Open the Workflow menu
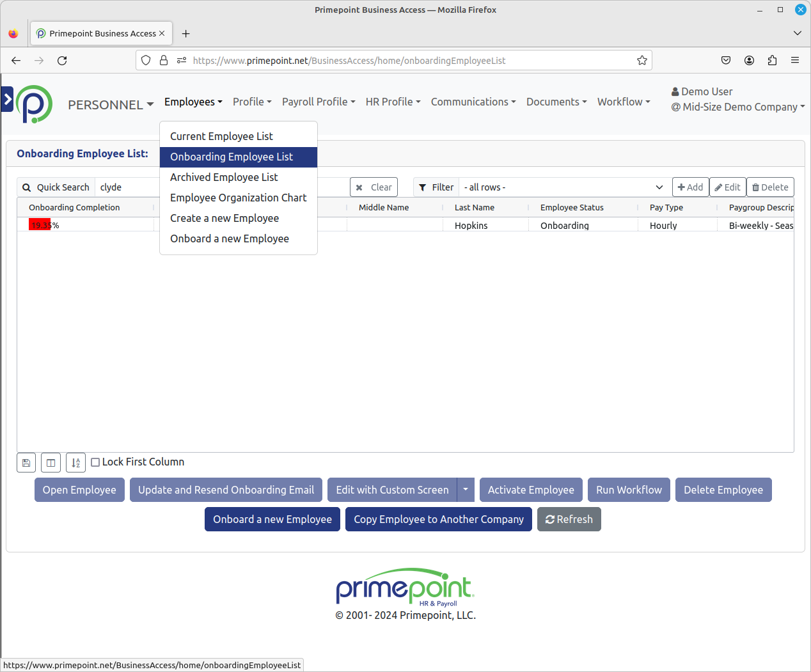The image size is (811, 672). click(624, 102)
